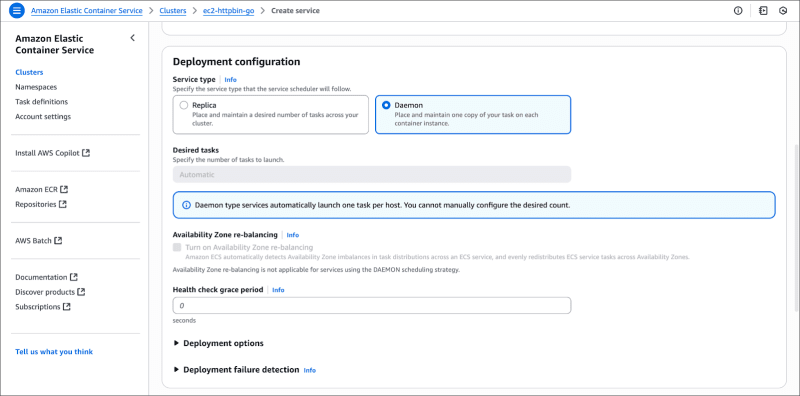
Task: Open Clusters in the sidebar
Action: tap(29, 72)
